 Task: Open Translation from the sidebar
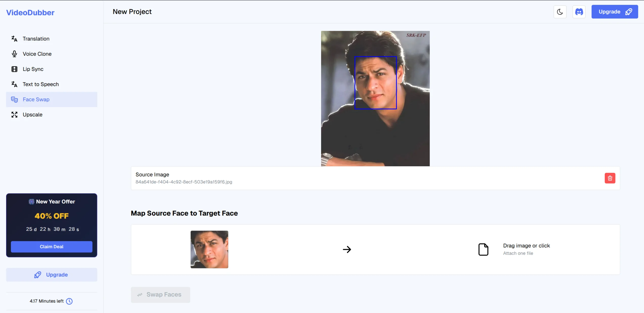click(x=36, y=39)
